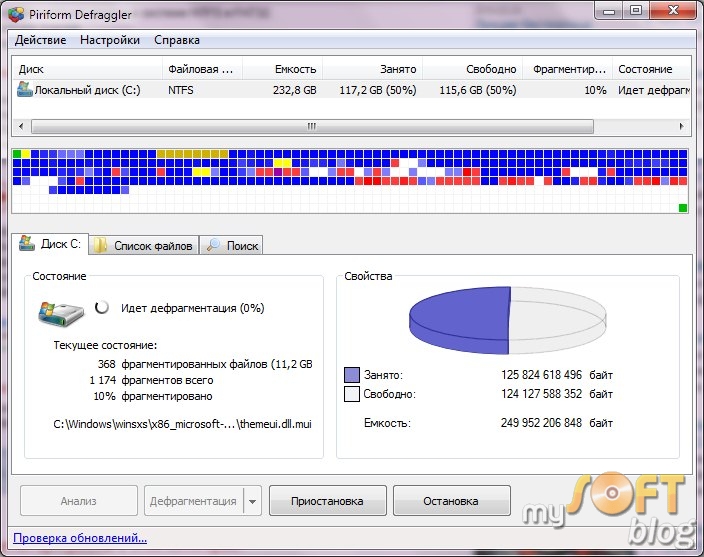
Task: Click the spinning progress indicator near Идет дефрагментация
Action: pos(102,307)
